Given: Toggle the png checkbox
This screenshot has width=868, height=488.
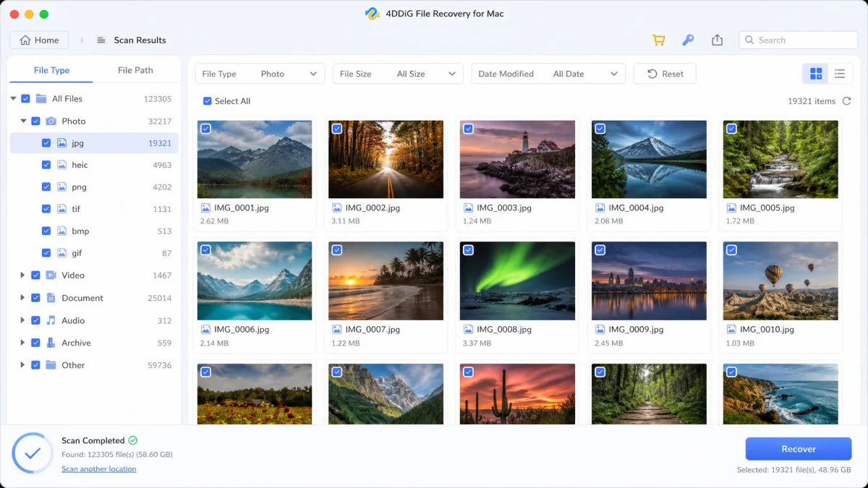Looking at the screenshot, I should pyautogui.click(x=46, y=187).
